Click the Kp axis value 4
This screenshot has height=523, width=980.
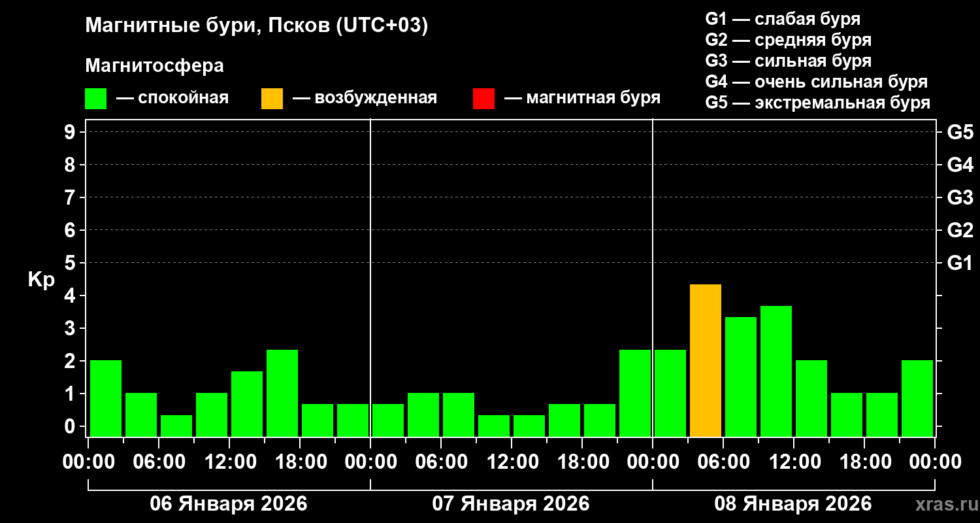(71, 295)
